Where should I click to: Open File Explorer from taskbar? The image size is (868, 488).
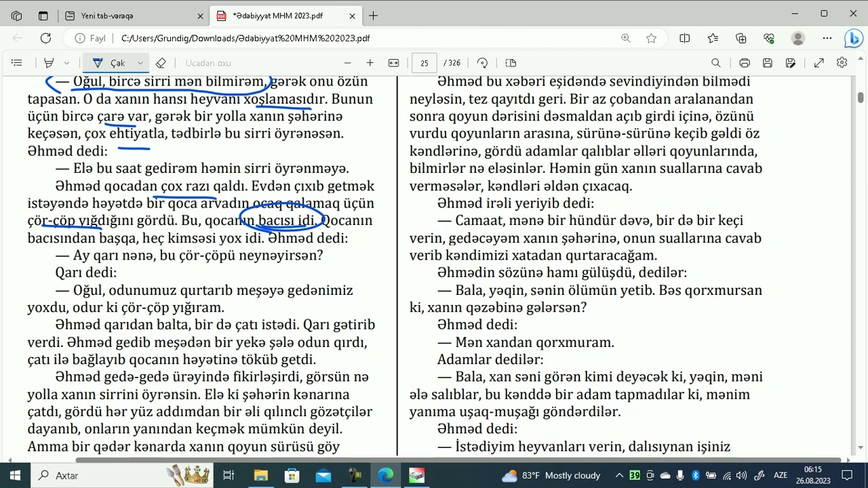[261, 475]
